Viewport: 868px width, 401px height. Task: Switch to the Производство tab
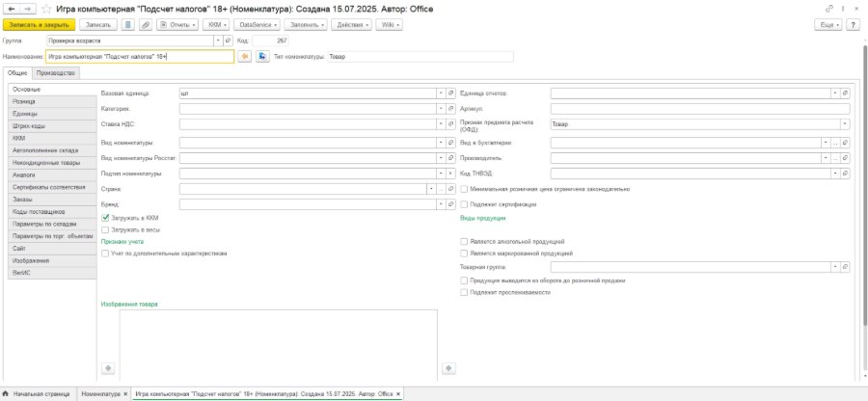click(56, 73)
